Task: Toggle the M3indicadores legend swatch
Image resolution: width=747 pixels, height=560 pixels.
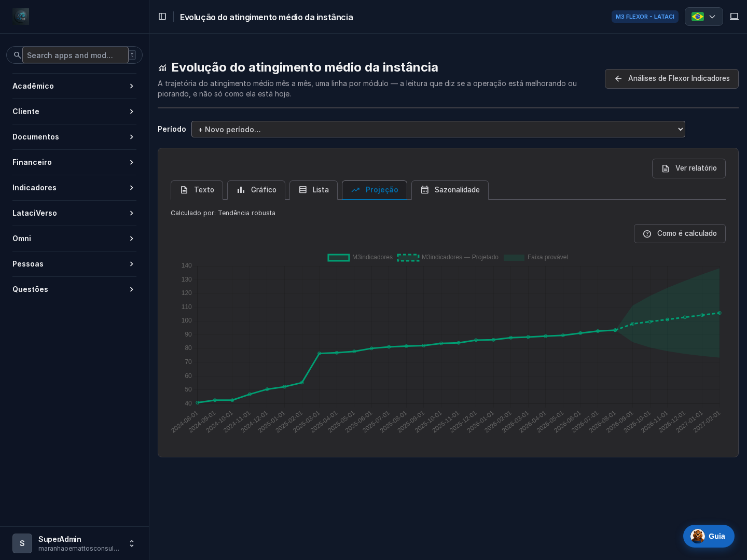Action: (x=339, y=258)
